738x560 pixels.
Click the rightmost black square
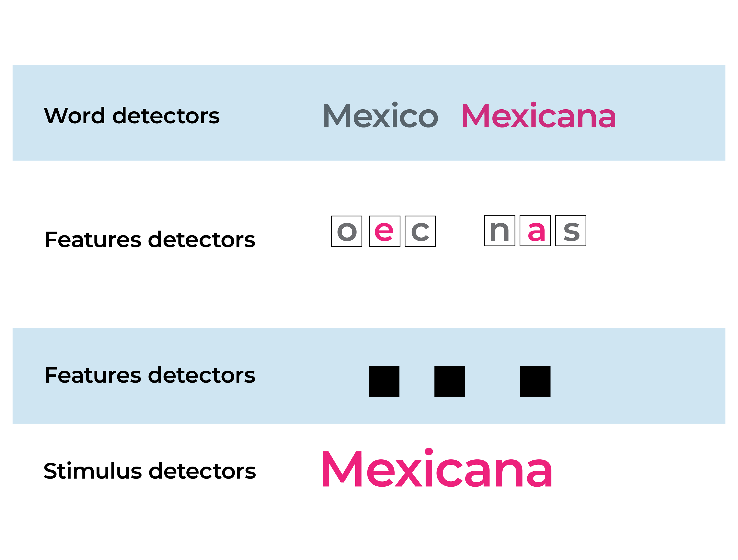click(x=535, y=381)
